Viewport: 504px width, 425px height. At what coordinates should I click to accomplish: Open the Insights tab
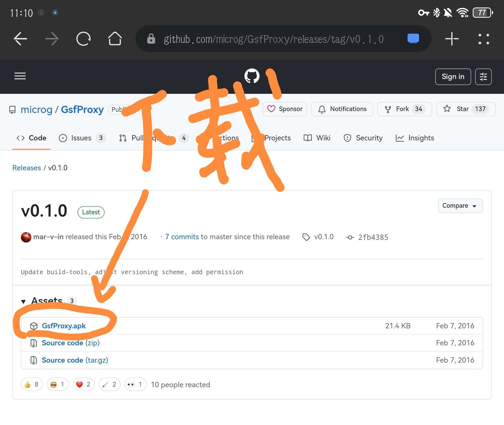point(415,138)
